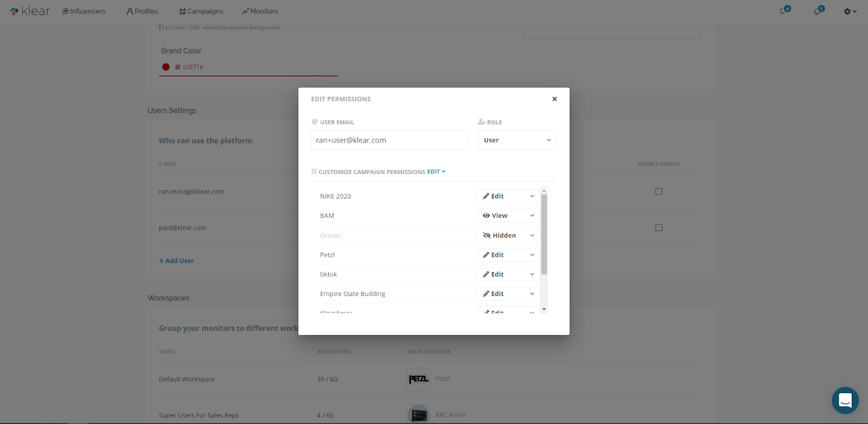The image size is (868, 424).
Task: Open the Empire State Building permission dropdown
Action: (x=508, y=294)
